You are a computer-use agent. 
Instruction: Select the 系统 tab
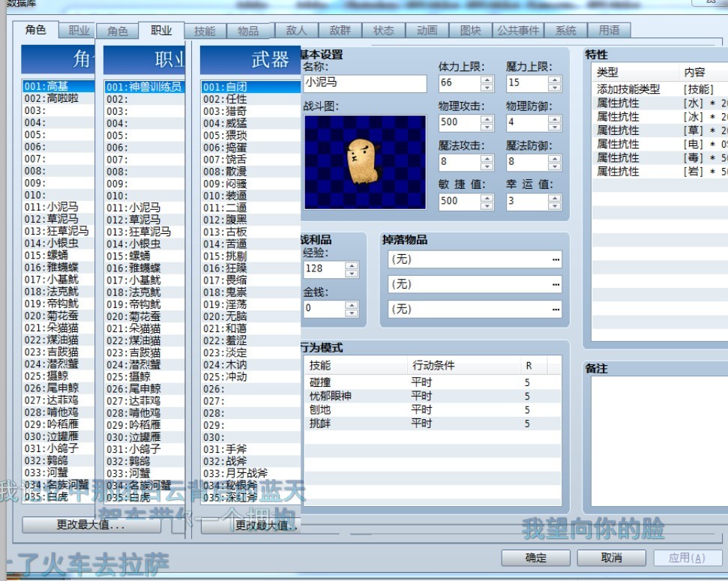(x=565, y=30)
